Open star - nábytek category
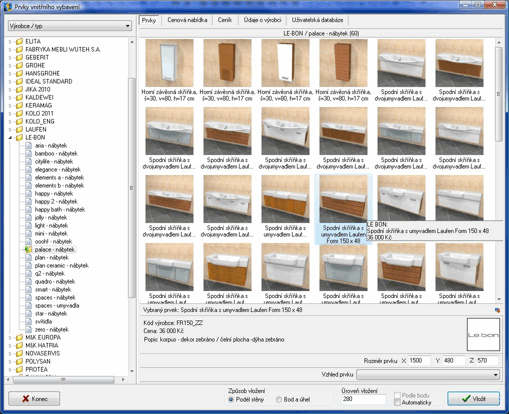 [51, 313]
